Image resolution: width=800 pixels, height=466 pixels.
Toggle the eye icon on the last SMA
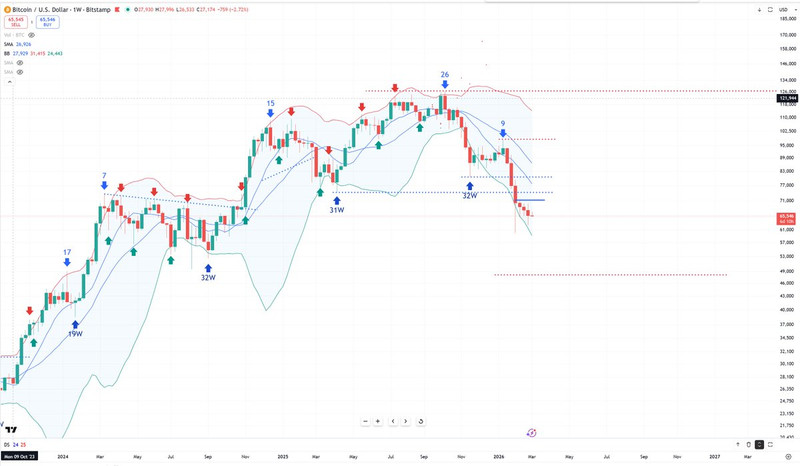point(19,72)
